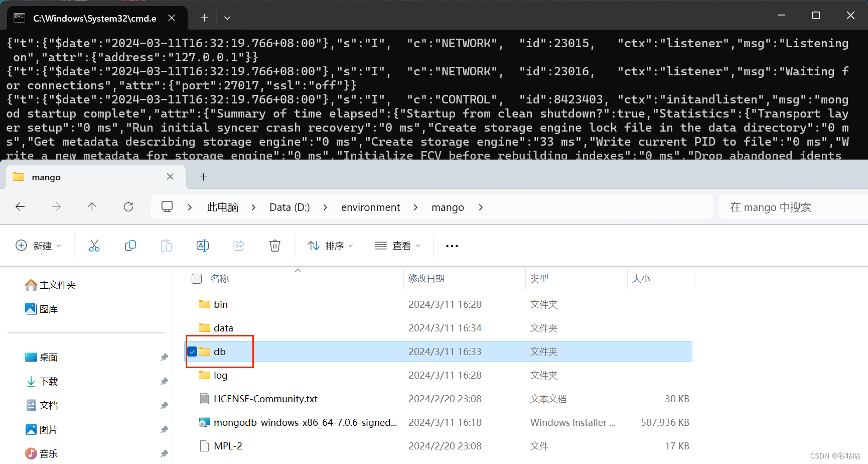Image resolution: width=868 pixels, height=464 pixels.
Task: Open 音乐 Music in sidebar
Action: pyautogui.click(x=42, y=454)
